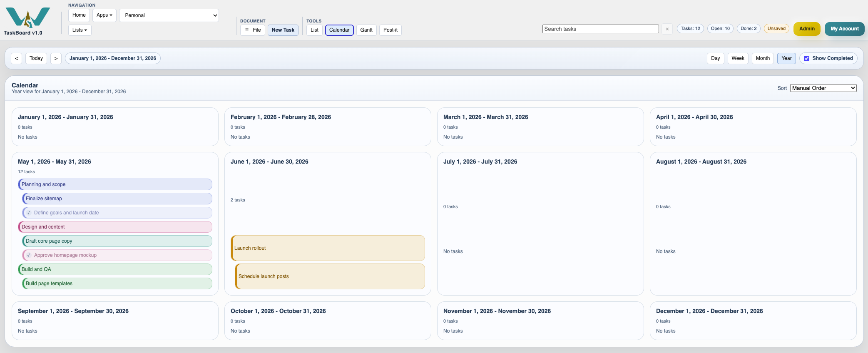The height and width of the screenshot is (353, 868).
Task: Open the Build page templates task
Action: point(117,283)
